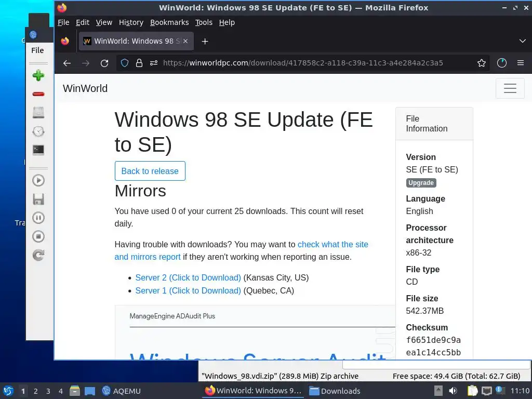This screenshot has width=532, height=399.
Task: Go forward one page in Firefox
Action: [x=86, y=63]
